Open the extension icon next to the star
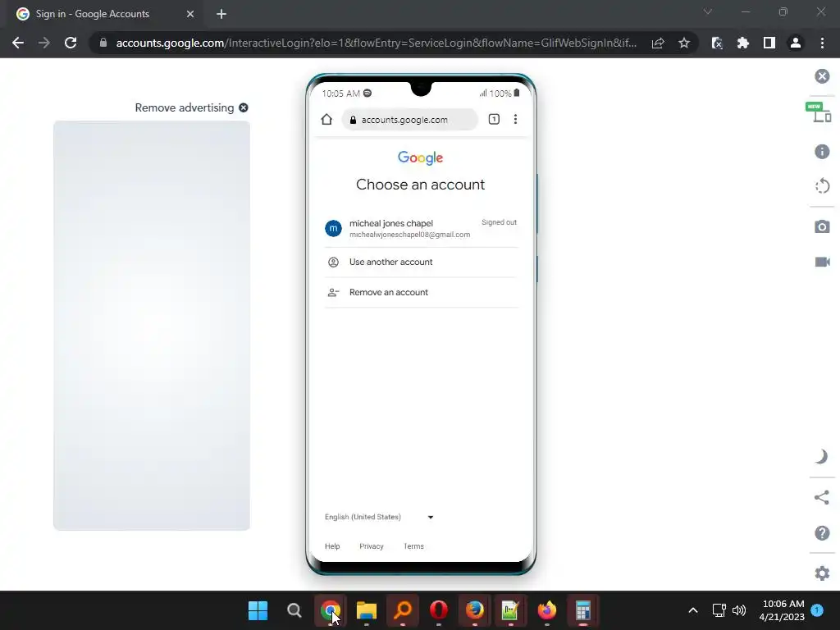Image resolution: width=840 pixels, height=630 pixels. point(717,43)
